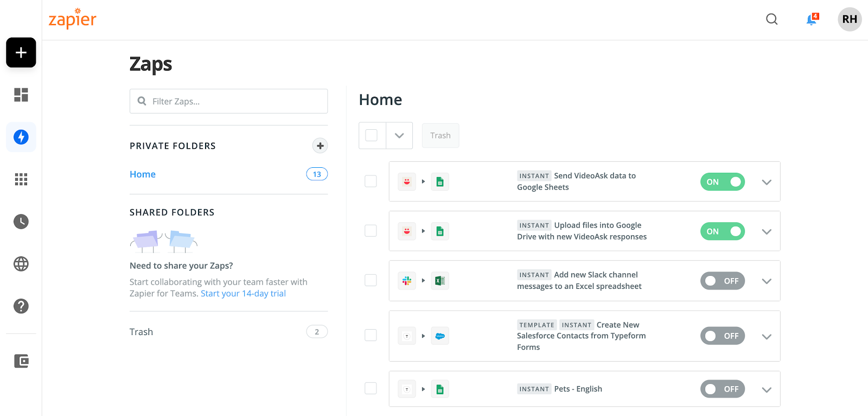Viewport: 868px width, 416px height.
Task: Open the Dashboard icon in sidebar
Action: click(x=21, y=95)
